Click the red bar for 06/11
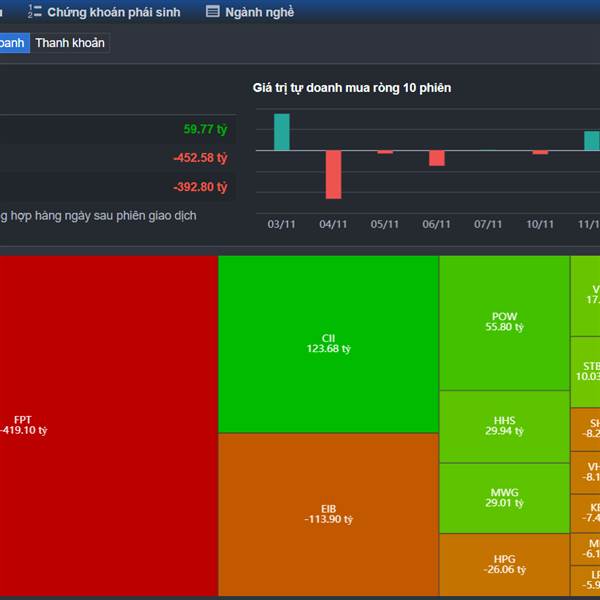This screenshot has width=600, height=600. tap(437, 158)
